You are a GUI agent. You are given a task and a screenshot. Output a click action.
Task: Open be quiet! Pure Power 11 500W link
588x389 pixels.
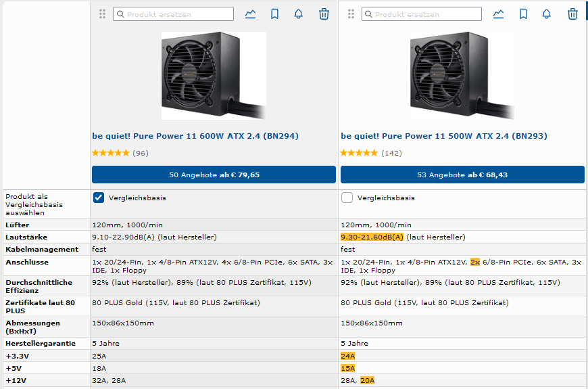(444, 136)
